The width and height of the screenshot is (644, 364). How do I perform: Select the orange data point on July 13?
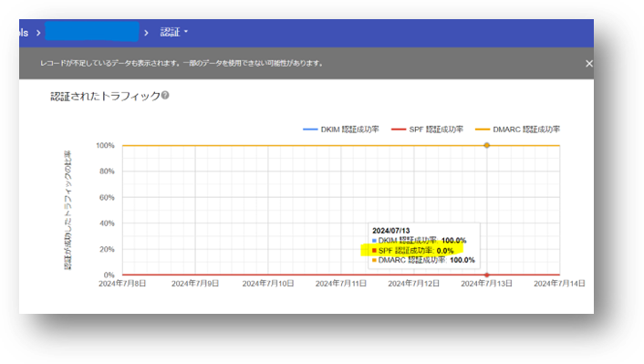point(487,145)
